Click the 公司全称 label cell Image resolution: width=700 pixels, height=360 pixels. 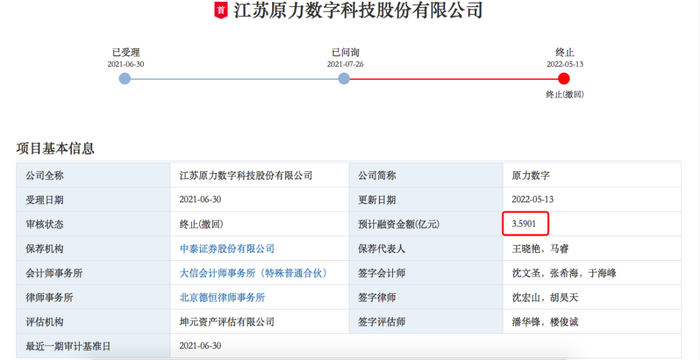coord(93,176)
